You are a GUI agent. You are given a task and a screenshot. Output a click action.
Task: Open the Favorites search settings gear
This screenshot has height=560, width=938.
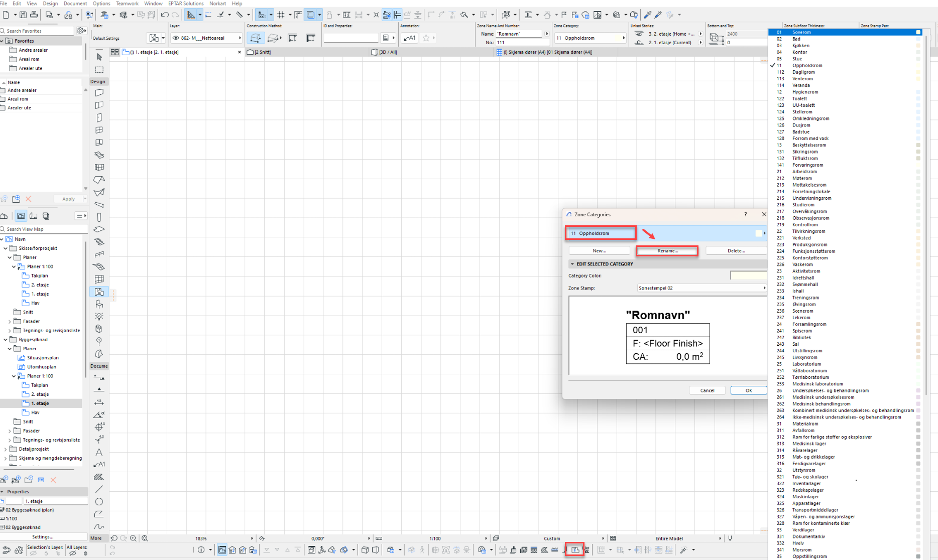[81, 31]
